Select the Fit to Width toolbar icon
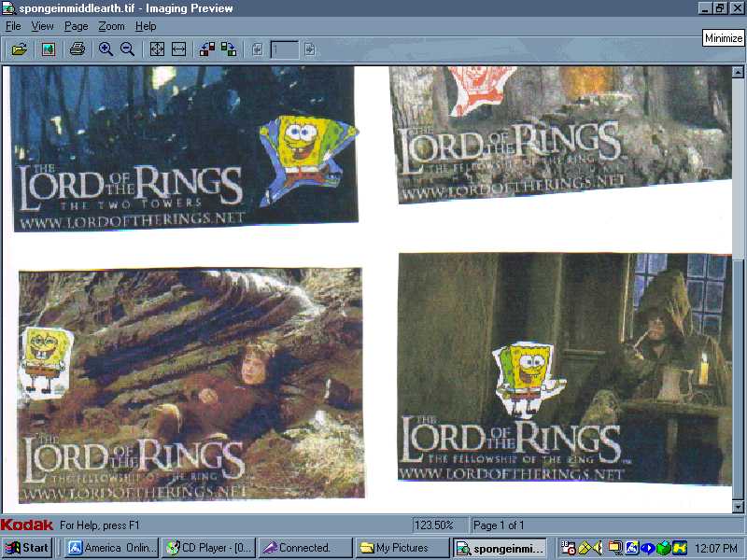Viewport: 747px width, 560px height. click(178, 49)
